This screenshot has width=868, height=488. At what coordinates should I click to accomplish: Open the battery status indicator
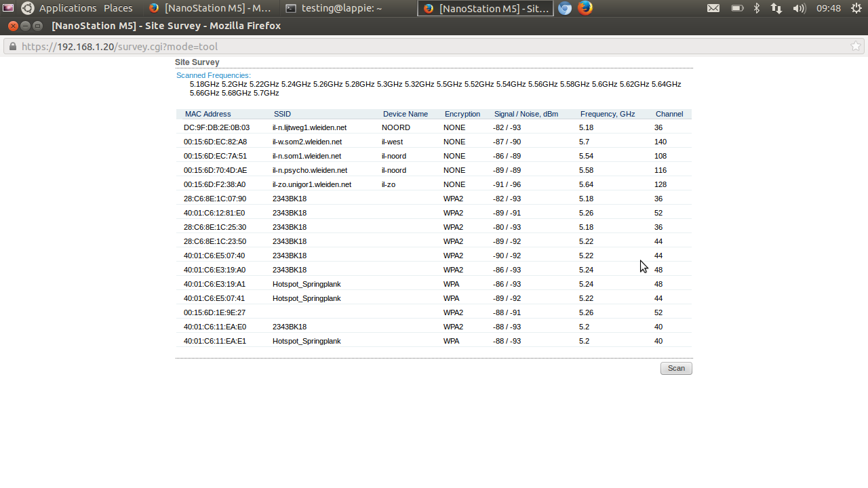(x=737, y=8)
